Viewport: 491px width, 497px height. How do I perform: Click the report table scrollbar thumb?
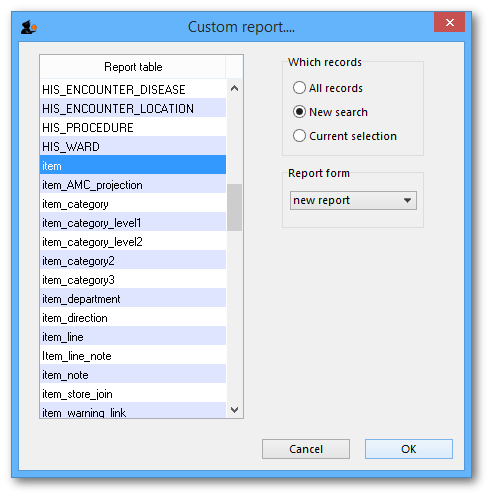tap(234, 207)
